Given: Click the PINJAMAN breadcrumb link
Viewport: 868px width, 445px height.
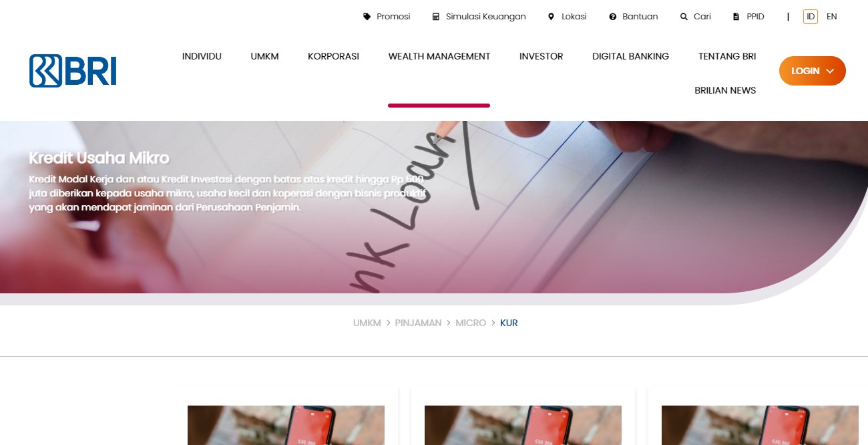Looking at the screenshot, I should point(418,323).
